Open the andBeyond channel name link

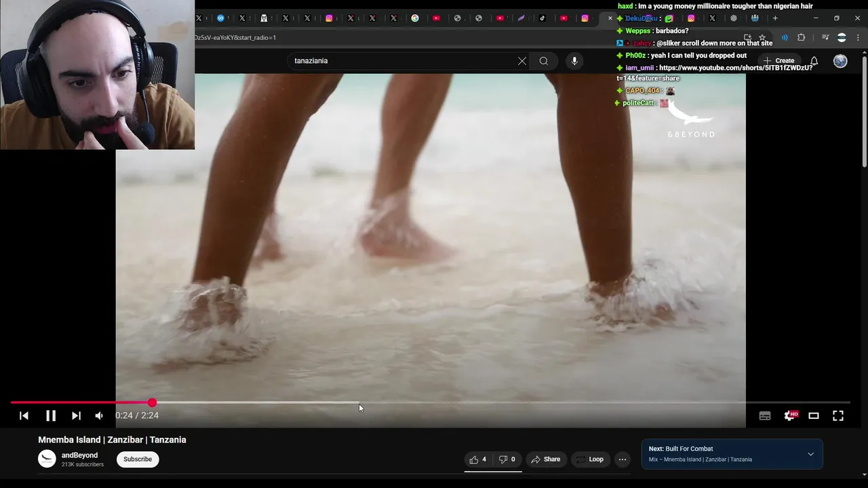coord(79,455)
